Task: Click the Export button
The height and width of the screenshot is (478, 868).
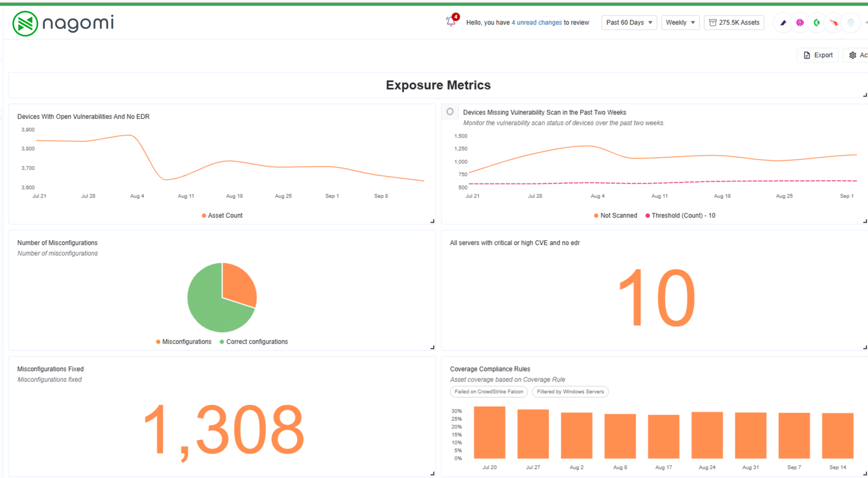Action: tap(817, 55)
